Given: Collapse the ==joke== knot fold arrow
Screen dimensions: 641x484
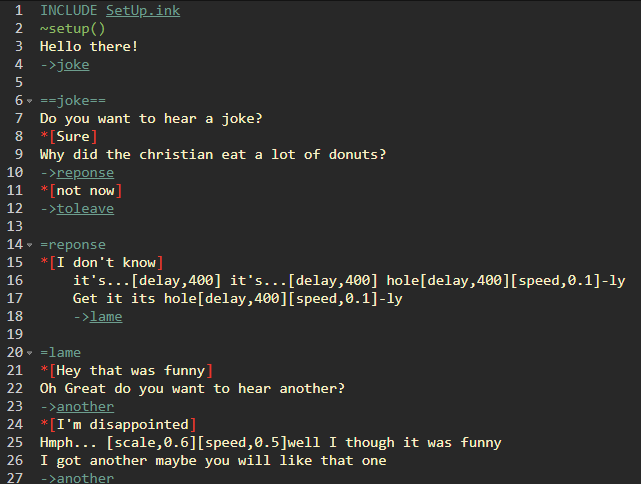Looking at the screenshot, I should click(x=32, y=101).
